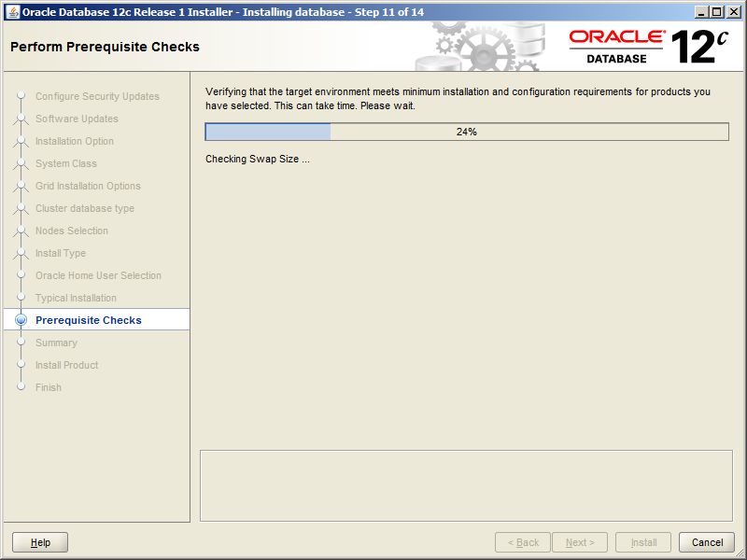747x560 pixels.
Task: Click the 'Checking Swap Size ...' status text
Action: [x=258, y=159]
